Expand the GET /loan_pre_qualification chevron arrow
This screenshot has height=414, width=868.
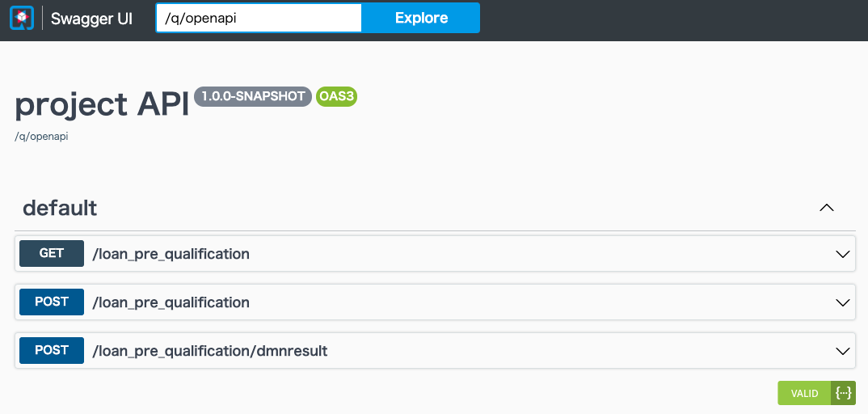[x=842, y=254]
